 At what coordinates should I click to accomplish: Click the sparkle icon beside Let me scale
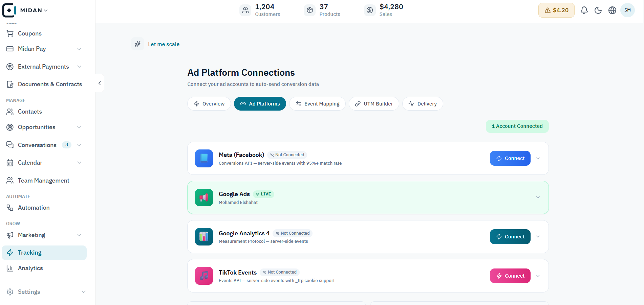tap(138, 44)
